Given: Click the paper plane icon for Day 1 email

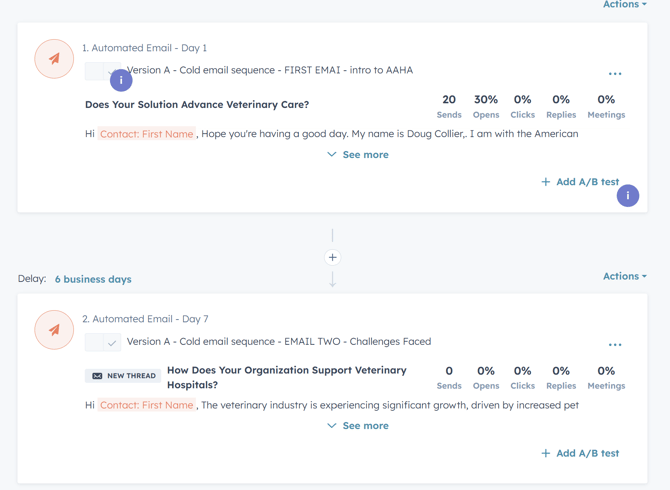Looking at the screenshot, I should [54, 59].
